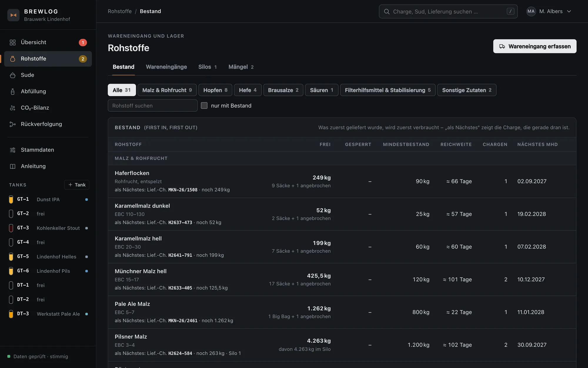The image size is (588, 368).
Task: Filter by Säuren category
Action: 322,90
